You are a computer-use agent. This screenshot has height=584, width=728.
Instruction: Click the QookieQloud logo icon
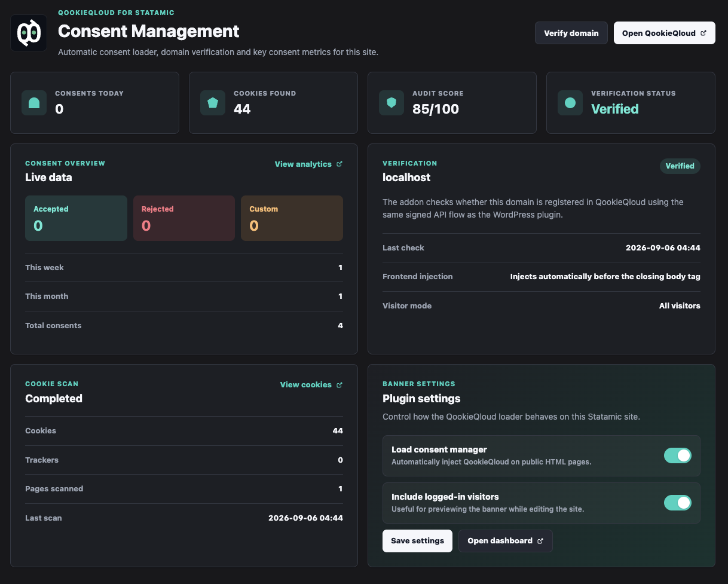click(29, 33)
